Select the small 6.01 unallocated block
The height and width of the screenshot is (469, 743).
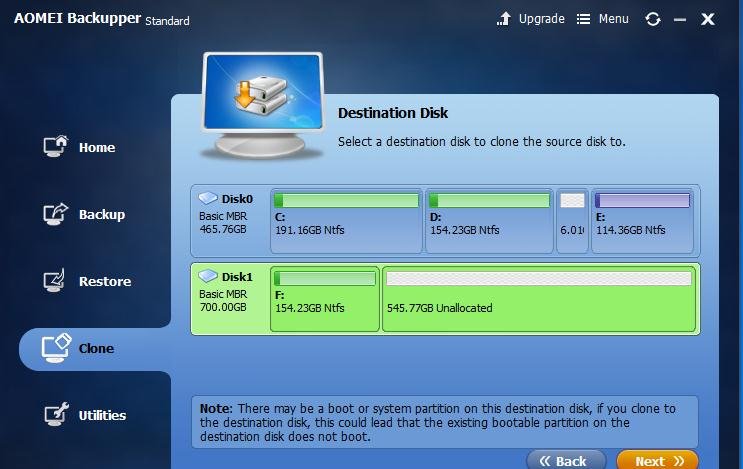(x=572, y=220)
